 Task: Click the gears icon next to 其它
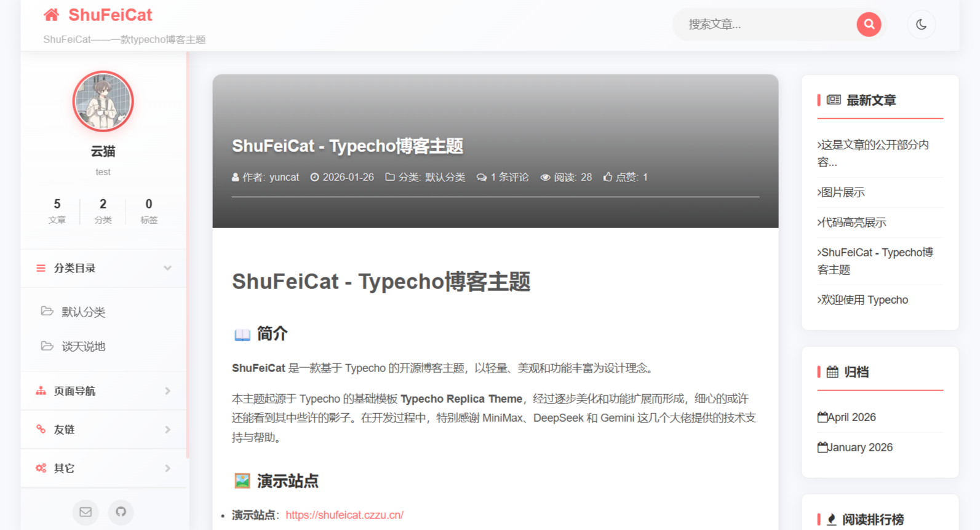tap(41, 468)
